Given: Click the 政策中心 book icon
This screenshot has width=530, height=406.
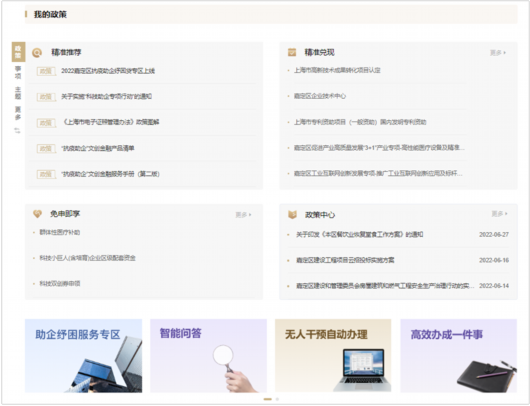Looking at the screenshot, I should point(292,214).
